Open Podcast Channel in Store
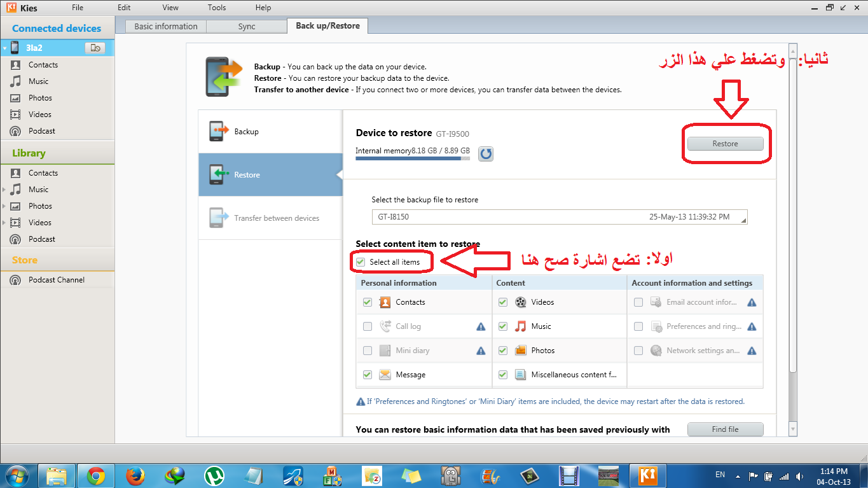This screenshot has width=868, height=488. (57, 280)
